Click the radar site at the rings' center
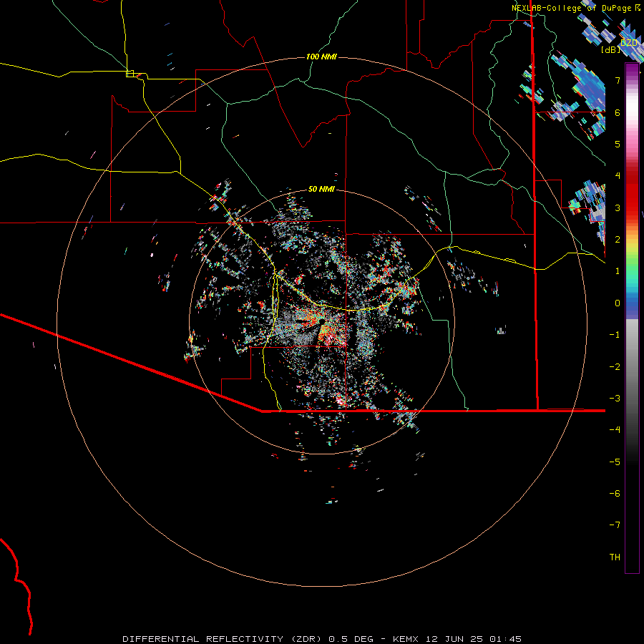This screenshot has width=644, height=644. click(x=323, y=321)
